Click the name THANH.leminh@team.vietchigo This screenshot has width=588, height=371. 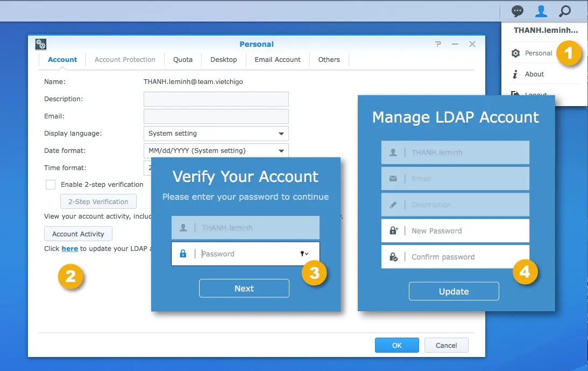[x=193, y=82]
